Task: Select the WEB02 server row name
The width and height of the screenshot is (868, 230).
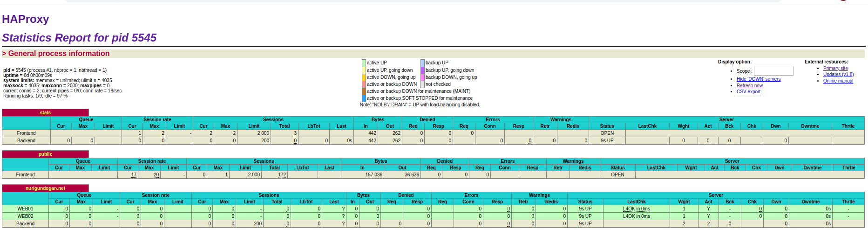Action: (x=25, y=216)
